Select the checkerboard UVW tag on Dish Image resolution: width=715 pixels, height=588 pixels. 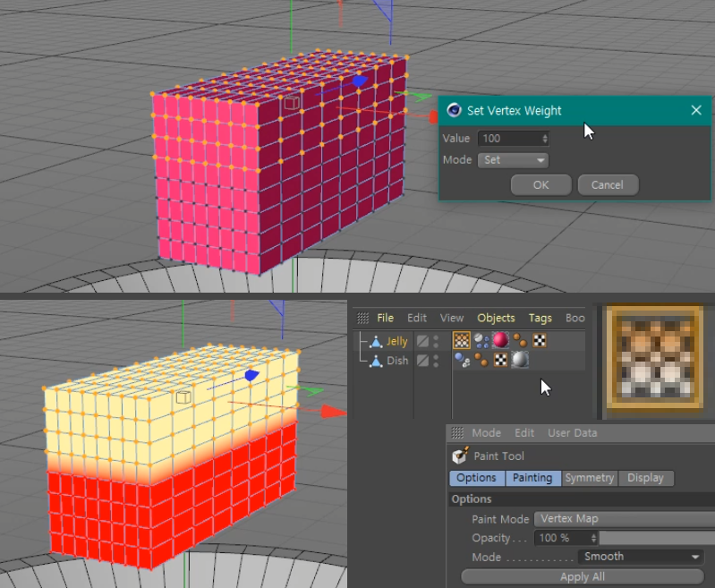coord(501,360)
